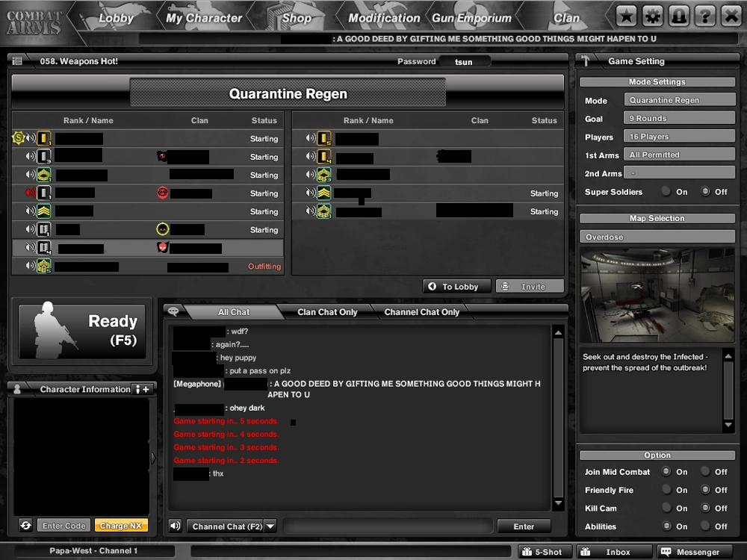
Task: Open the My Character tab
Action: click(204, 18)
